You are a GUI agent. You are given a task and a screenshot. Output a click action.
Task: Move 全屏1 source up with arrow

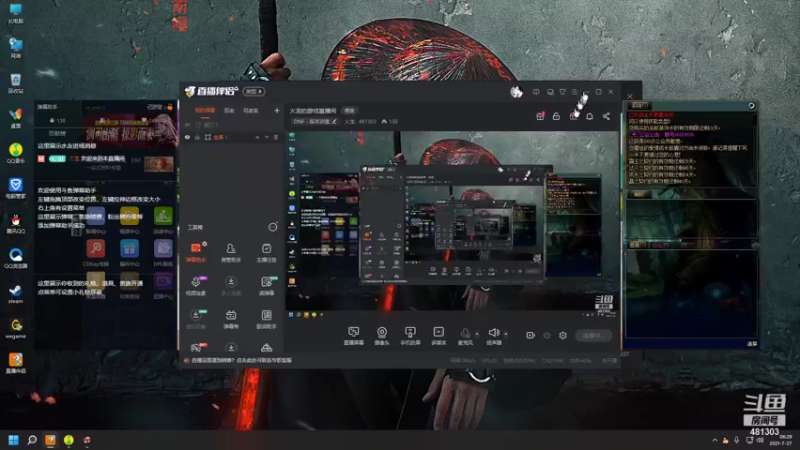pyautogui.click(x=257, y=137)
